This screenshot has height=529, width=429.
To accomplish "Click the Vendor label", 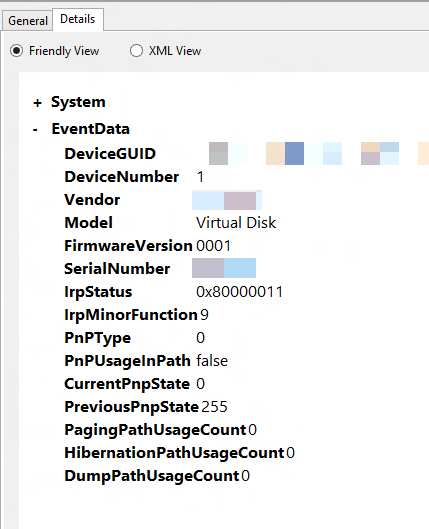I will [92, 200].
